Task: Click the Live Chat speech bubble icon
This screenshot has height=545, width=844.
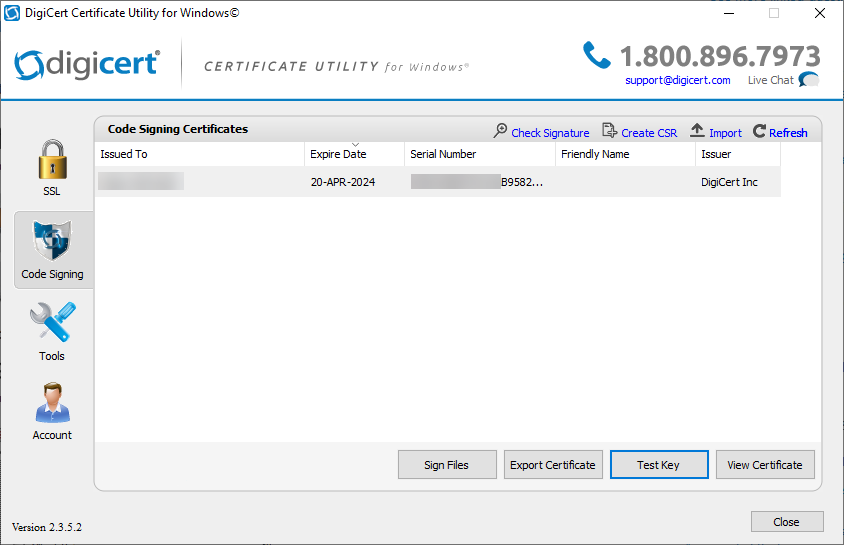Action: point(809,80)
